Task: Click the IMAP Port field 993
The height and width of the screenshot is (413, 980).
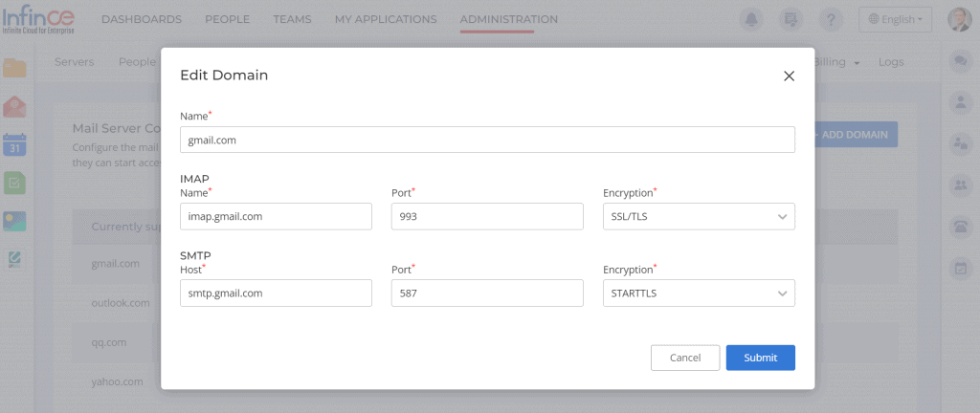Action: click(487, 216)
